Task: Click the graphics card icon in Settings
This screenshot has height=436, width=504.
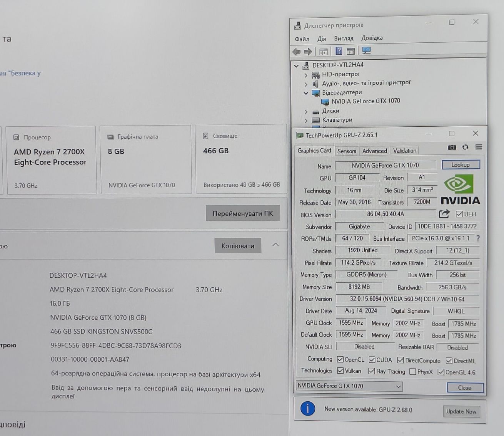Action: tap(110, 137)
